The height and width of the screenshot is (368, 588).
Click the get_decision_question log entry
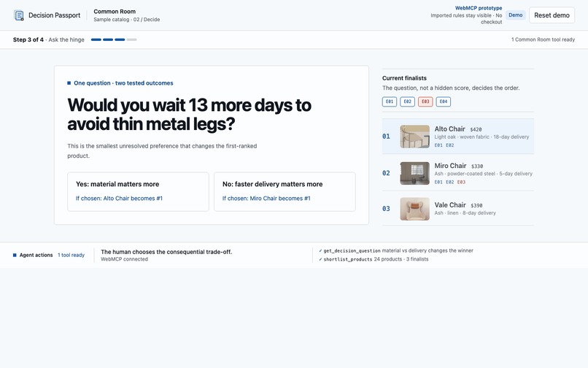pos(396,250)
